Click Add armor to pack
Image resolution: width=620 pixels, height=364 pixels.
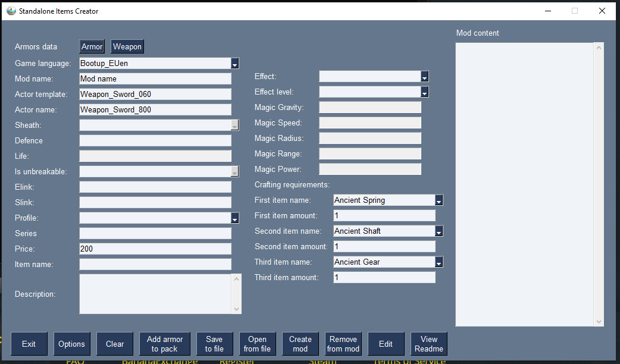pos(165,344)
